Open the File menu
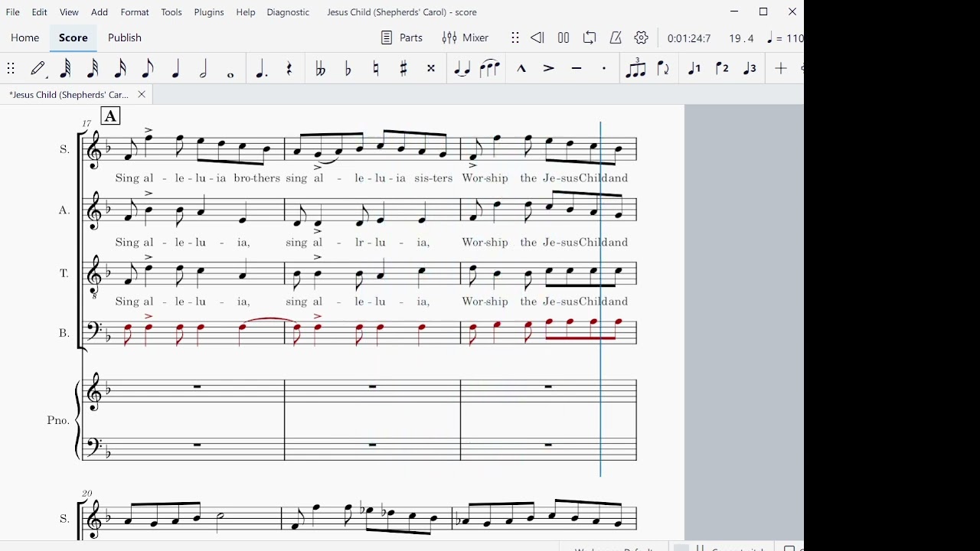 [13, 12]
